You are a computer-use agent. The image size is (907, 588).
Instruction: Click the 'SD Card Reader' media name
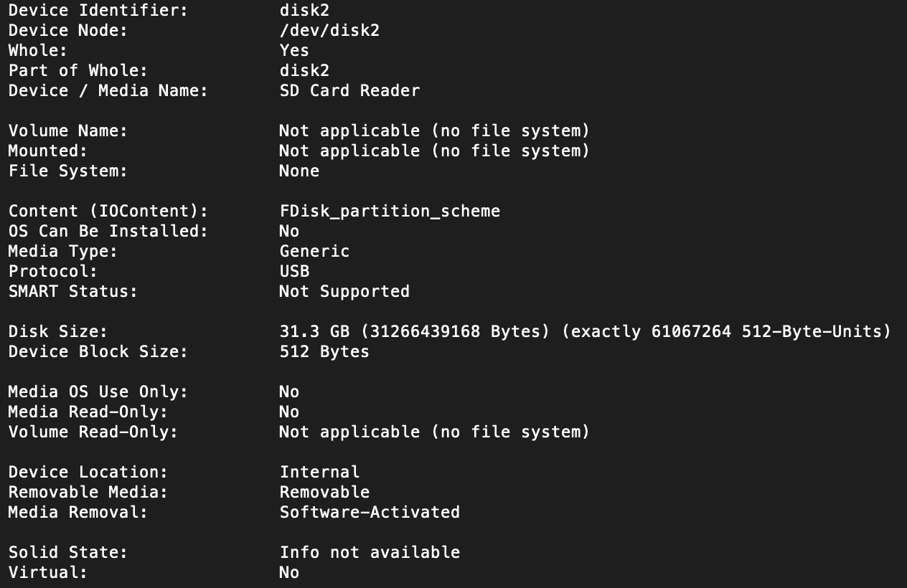(x=349, y=91)
